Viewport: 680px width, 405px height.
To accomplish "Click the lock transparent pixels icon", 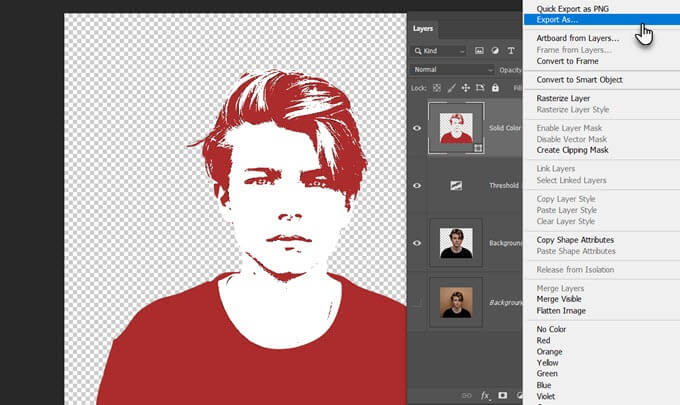I will 438,88.
